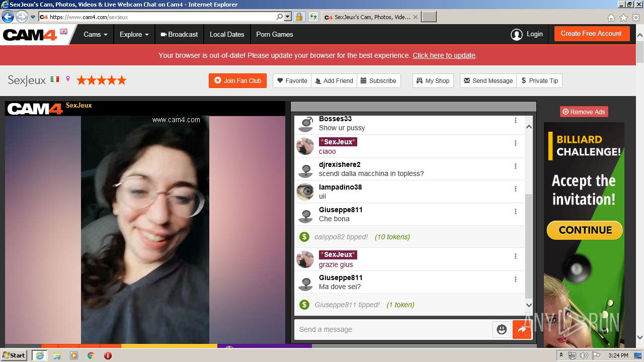644x362 pixels.
Task: Click the Subscribe button
Action: point(378,80)
